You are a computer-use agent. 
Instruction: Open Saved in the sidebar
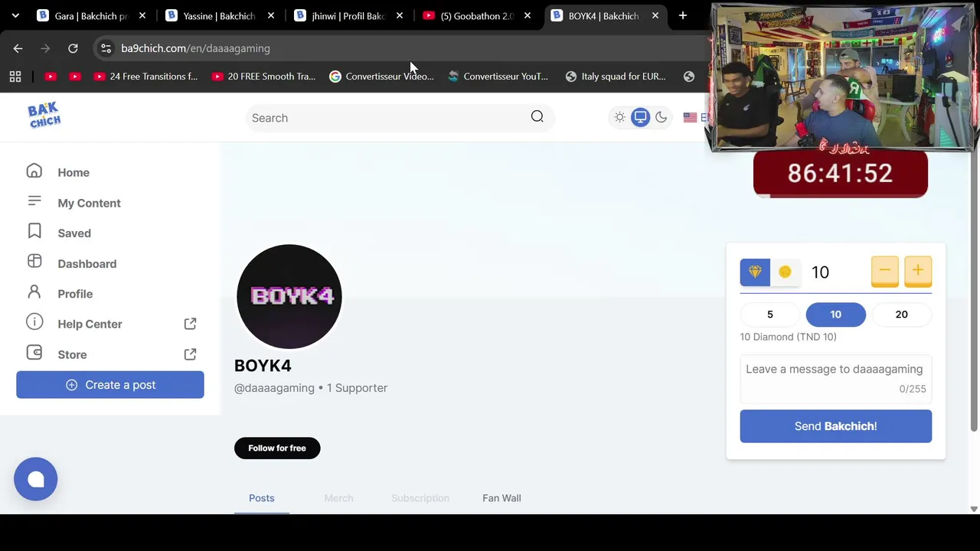pyautogui.click(x=74, y=233)
